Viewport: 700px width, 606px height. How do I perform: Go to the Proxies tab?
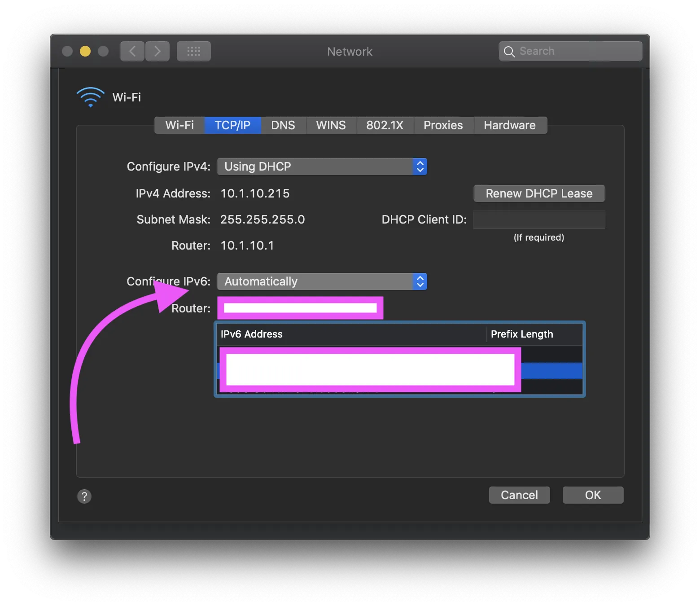click(443, 125)
